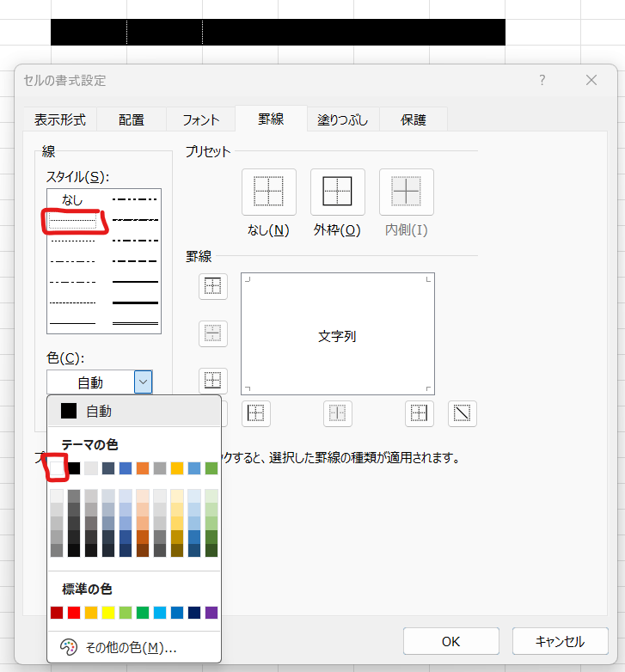Pick the white theme color swatch

click(x=57, y=468)
